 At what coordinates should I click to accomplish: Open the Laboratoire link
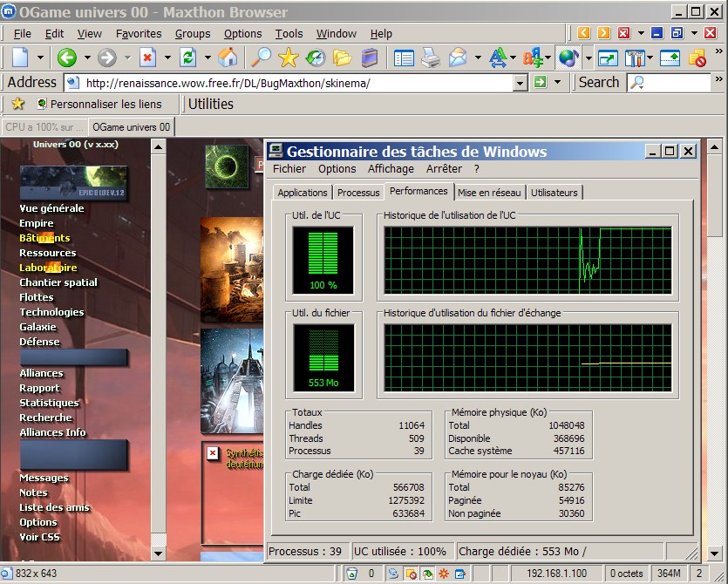pyautogui.click(x=48, y=268)
